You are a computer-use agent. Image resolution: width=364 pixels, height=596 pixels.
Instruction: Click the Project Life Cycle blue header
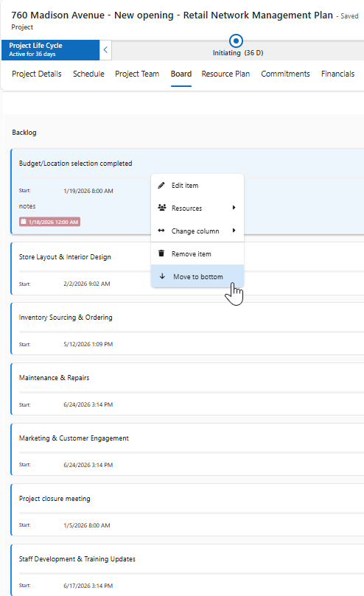[x=50, y=50]
